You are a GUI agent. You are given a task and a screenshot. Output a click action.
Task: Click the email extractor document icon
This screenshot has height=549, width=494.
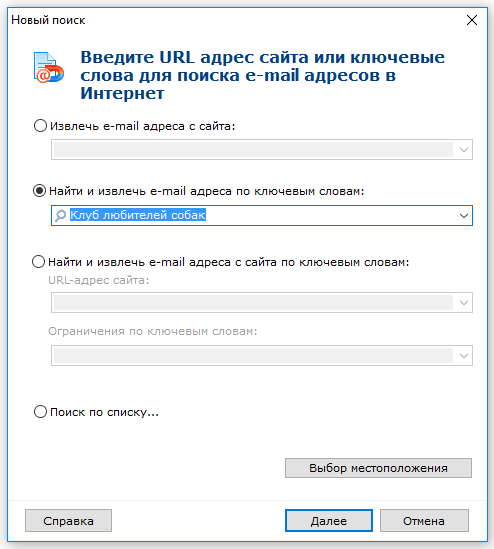pyautogui.click(x=49, y=68)
